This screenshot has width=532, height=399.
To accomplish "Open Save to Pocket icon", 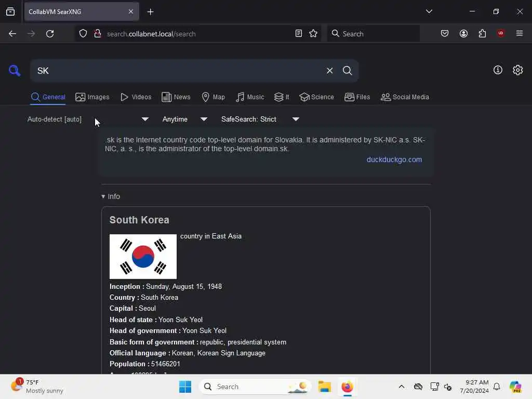I will (x=445, y=34).
